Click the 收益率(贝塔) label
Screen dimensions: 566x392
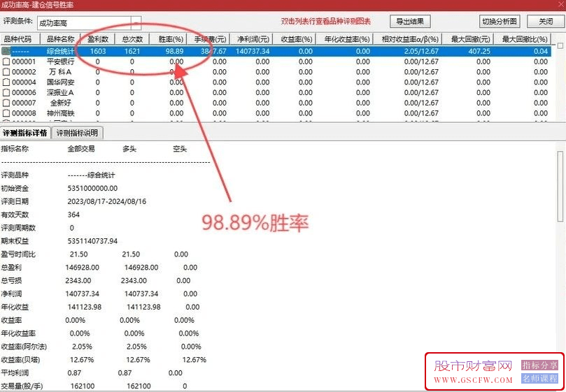[x=20, y=360]
